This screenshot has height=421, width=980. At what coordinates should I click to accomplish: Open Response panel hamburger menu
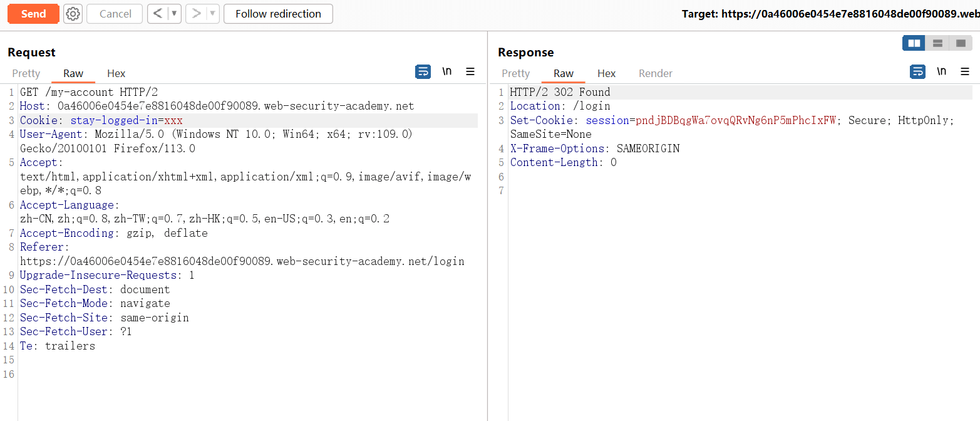click(965, 72)
